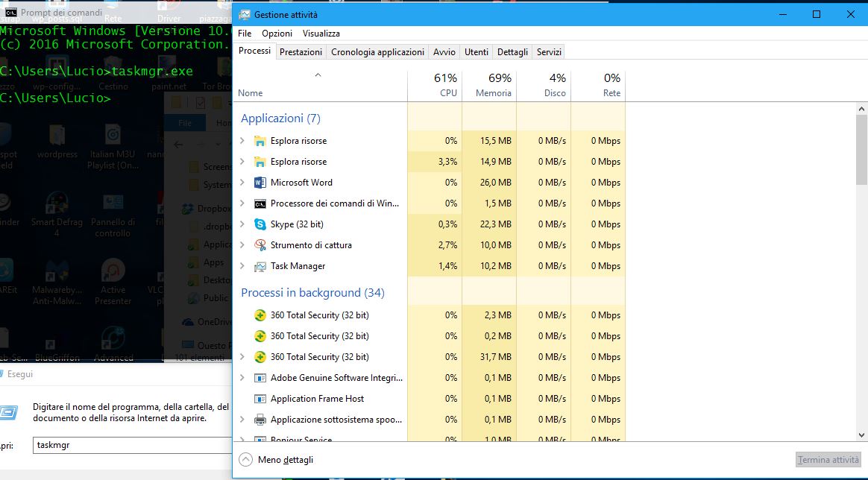This screenshot has width=868, height=480.
Task: Click the Microsoft Word process icon
Action: pyautogui.click(x=260, y=183)
